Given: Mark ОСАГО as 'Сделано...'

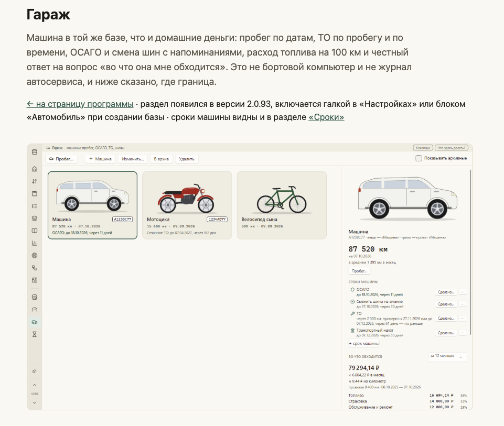Looking at the screenshot, I should 446,292.
